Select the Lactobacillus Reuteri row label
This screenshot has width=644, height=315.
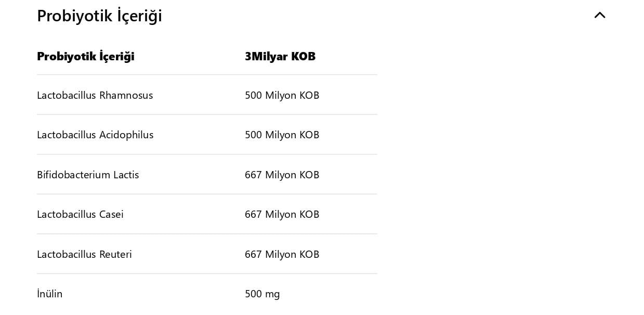[84, 254]
